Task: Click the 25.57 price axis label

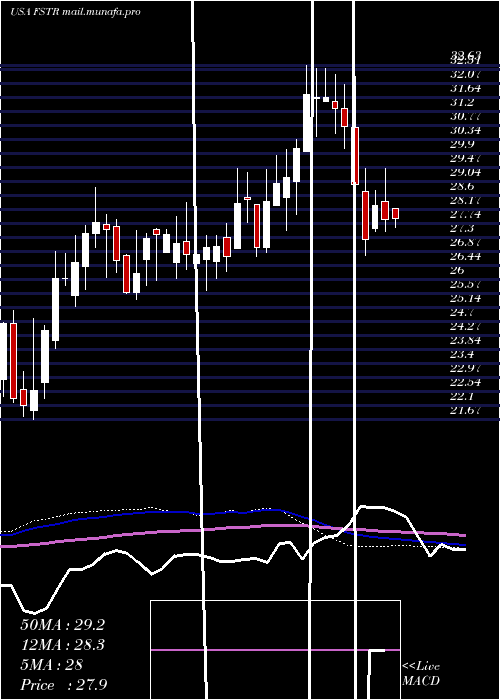Action: coord(465,284)
